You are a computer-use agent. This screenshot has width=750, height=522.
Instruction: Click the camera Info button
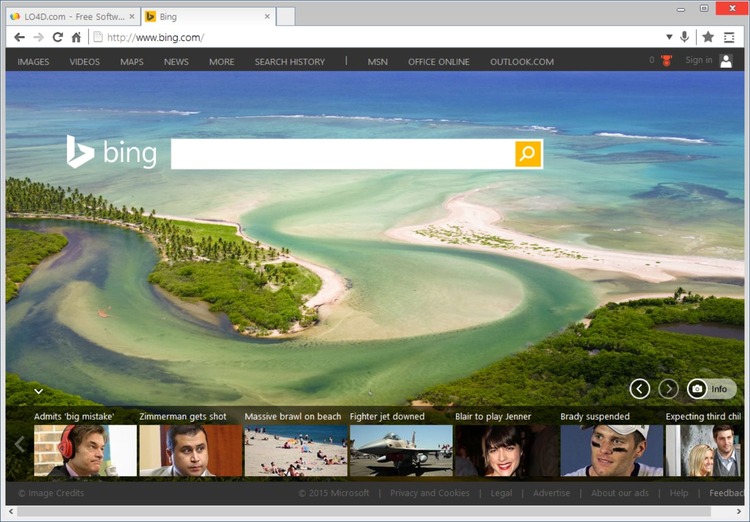click(x=711, y=389)
